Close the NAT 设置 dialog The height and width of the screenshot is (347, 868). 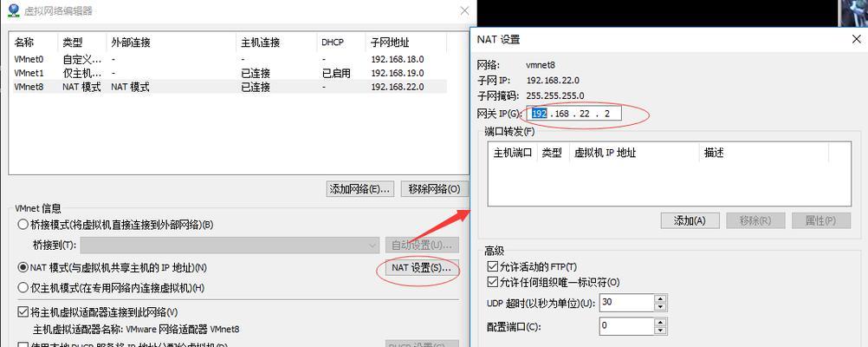[x=856, y=39]
